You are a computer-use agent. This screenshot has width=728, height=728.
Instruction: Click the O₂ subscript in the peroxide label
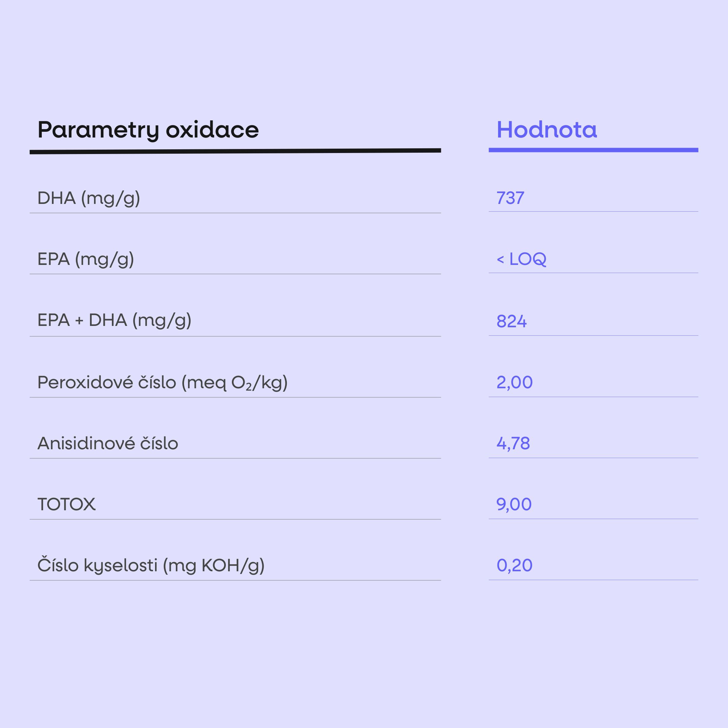click(242, 383)
